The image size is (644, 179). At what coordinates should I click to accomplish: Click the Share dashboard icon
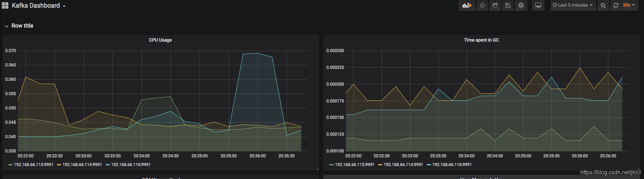495,5
